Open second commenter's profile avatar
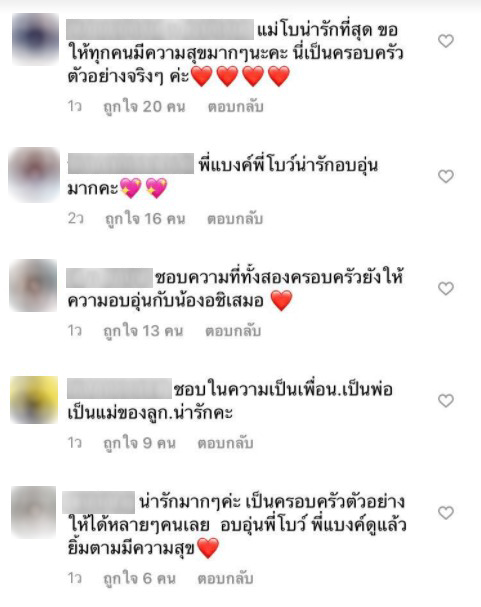This screenshot has height=607, width=481. (34, 175)
